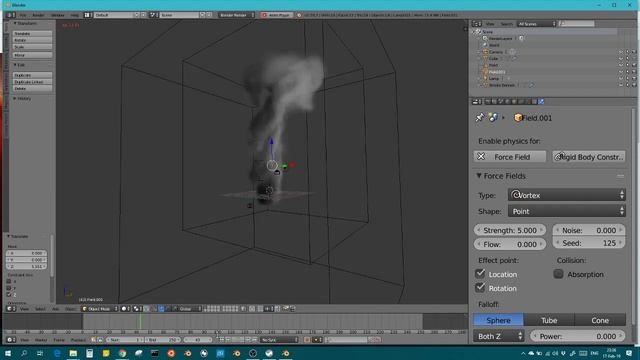Click Delete in the tool shelf

[x=32, y=88]
